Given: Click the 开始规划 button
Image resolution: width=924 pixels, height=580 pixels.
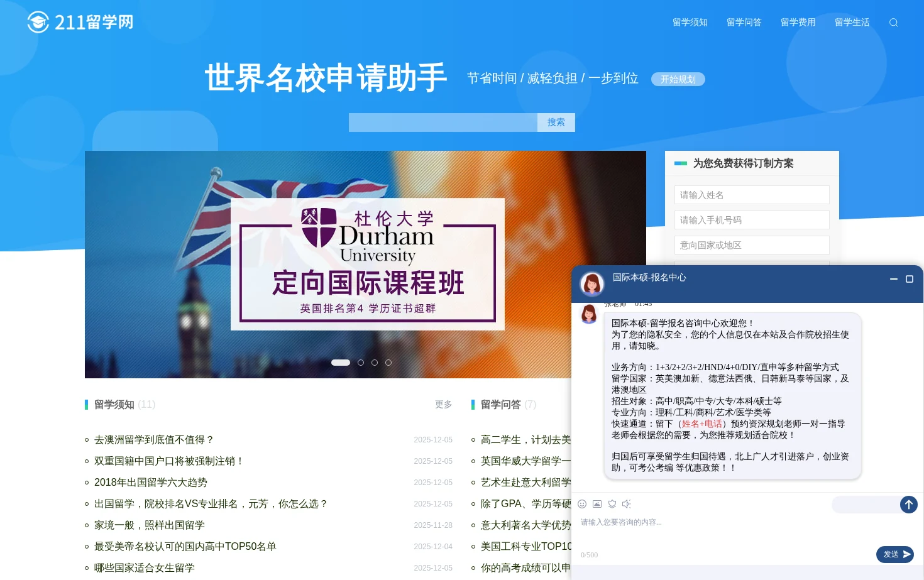Looking at the screenshot, I should tap(678, 79).
